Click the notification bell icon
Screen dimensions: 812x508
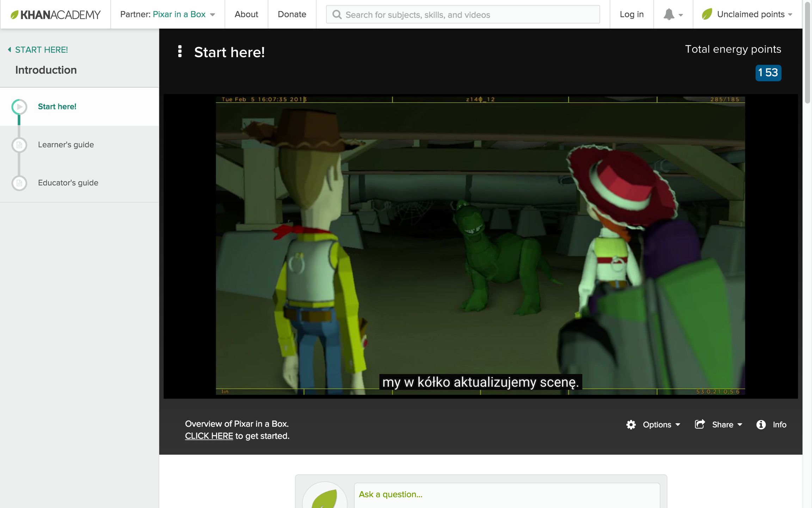[669, 14]
